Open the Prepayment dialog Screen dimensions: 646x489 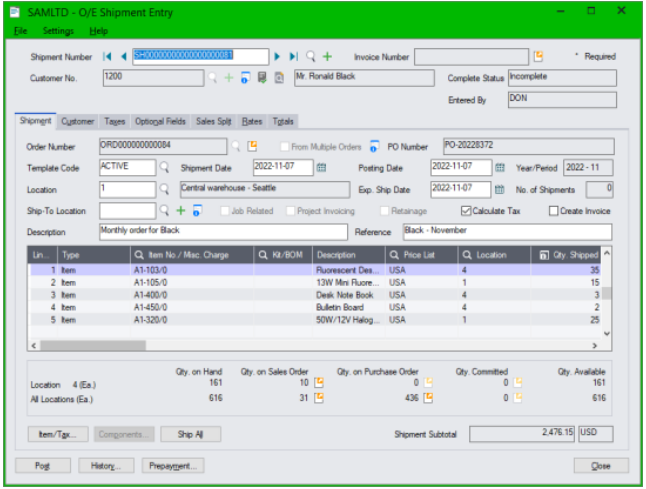click(173, 466)
